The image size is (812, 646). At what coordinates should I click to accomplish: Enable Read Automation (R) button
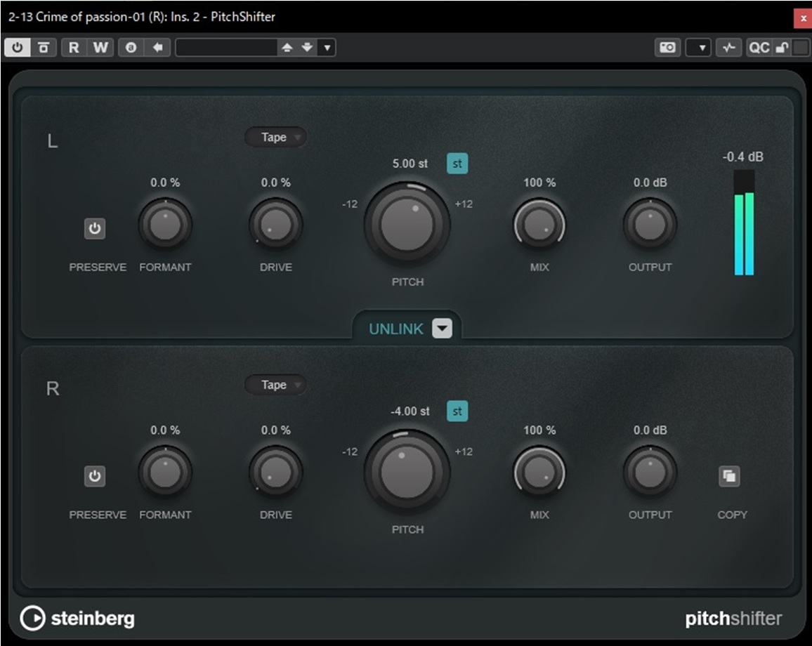pos(74,48)
